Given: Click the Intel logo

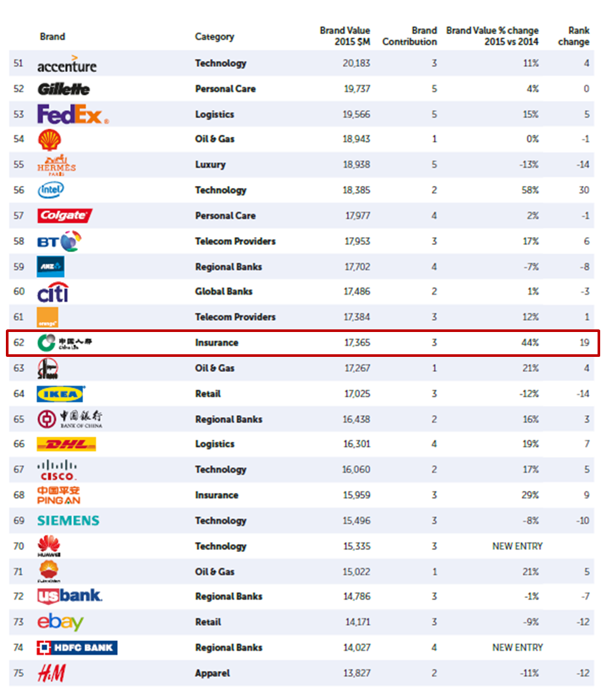Looking at the screenshot, I should [50, 190].
